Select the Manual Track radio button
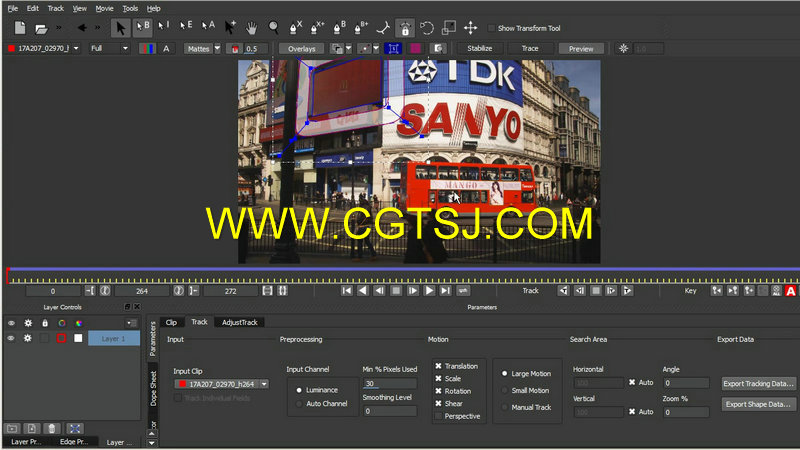The image size is (800, 450). click(505, 407)
